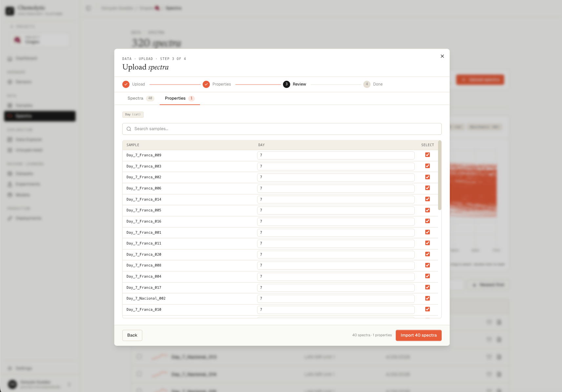Click the Done step number 4
562x392 pixels.
click(367, 84)
